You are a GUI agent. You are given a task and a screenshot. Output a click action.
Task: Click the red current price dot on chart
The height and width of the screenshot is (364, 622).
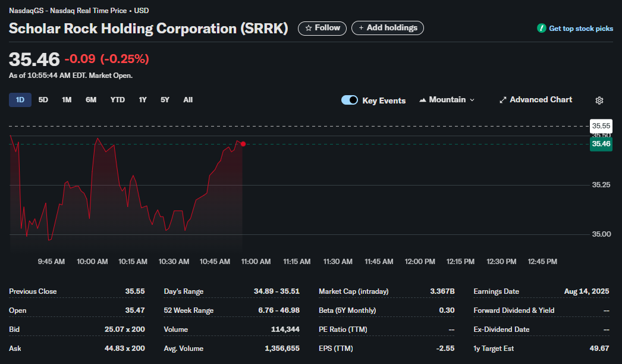coord(243,144)
